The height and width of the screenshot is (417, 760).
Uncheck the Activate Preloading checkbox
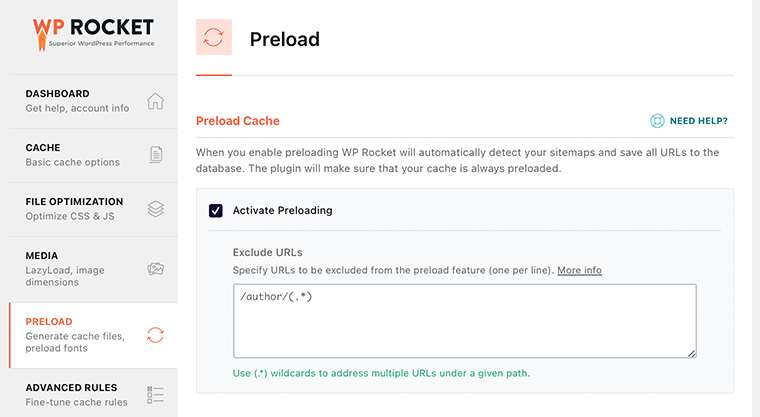[216, 210]
